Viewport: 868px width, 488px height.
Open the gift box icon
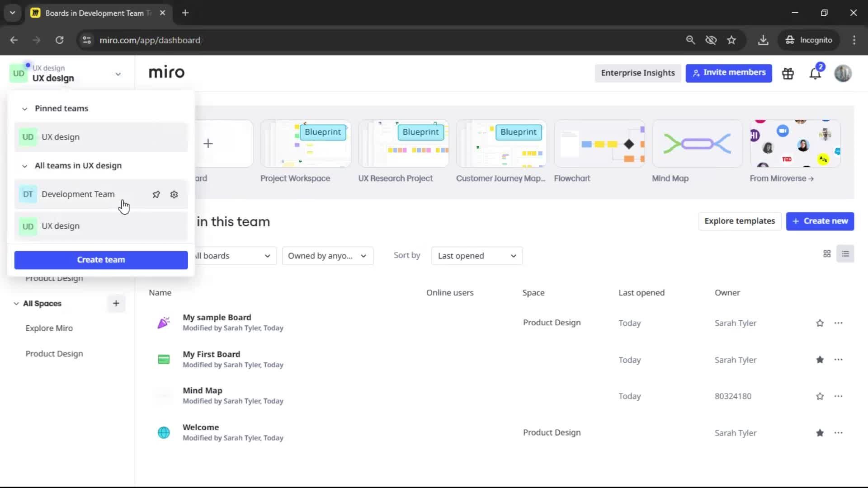coord(788,73)
